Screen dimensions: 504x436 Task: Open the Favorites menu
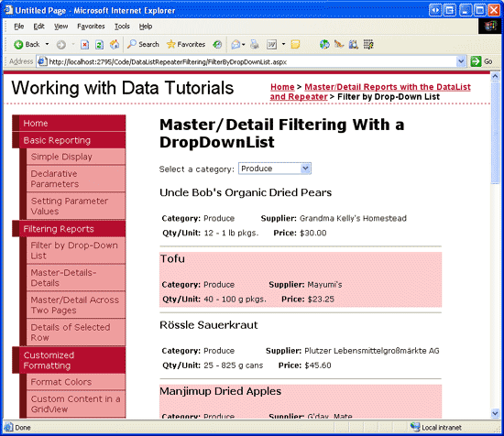coord(91,27)
